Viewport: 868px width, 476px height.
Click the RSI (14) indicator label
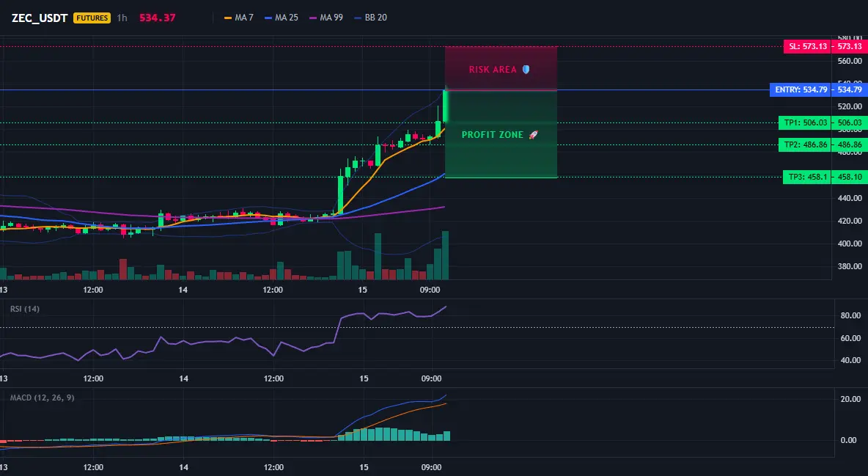25,309
